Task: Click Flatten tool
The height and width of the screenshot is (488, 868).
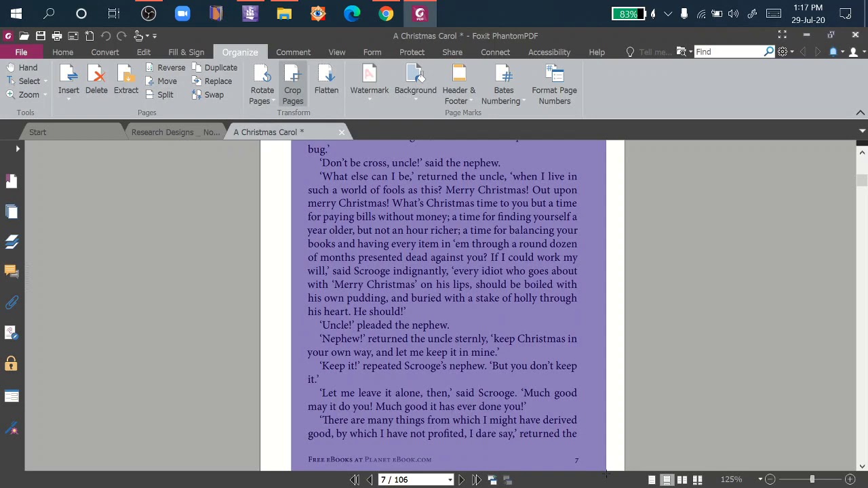Action: pos(326,79)
